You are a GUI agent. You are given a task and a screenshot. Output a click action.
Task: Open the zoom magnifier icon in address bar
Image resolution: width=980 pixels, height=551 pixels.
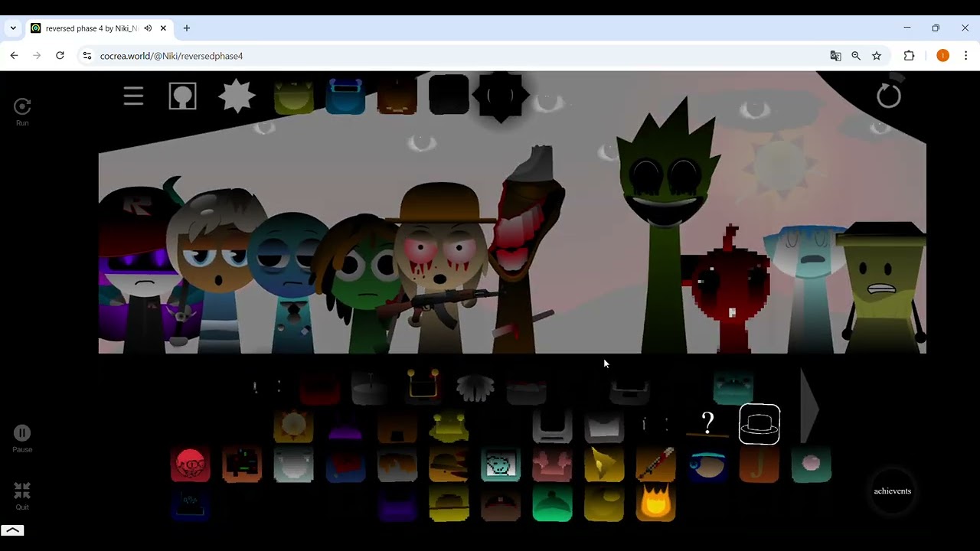856,56
